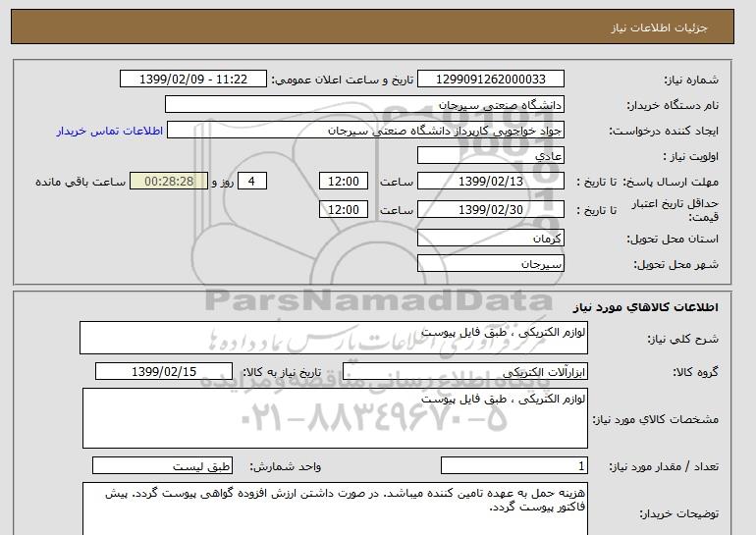Click label شماره نیاز

click(691, 80)
